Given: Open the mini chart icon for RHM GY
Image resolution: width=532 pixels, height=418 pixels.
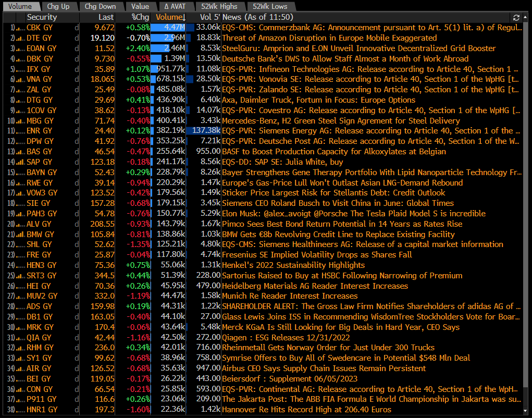Looking at the screenshot, I should click(x=21, y=349).
